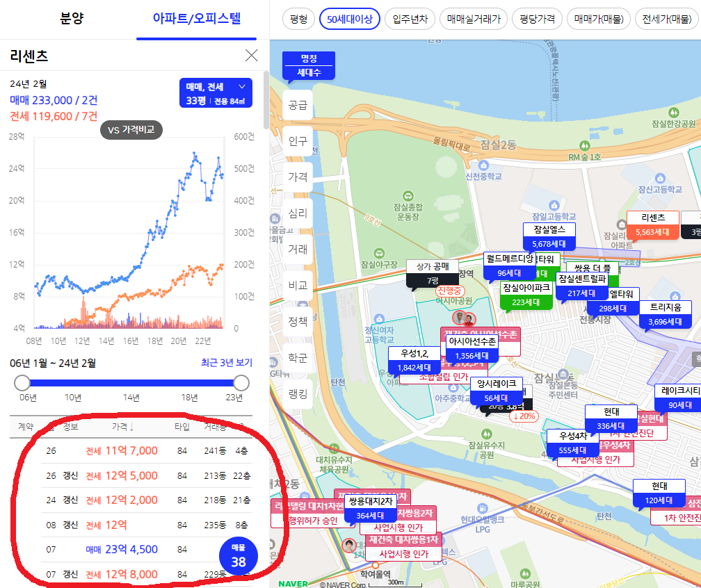
Task: Click the 잠일고등학교 school icon
Action: [x=554, y=206]
